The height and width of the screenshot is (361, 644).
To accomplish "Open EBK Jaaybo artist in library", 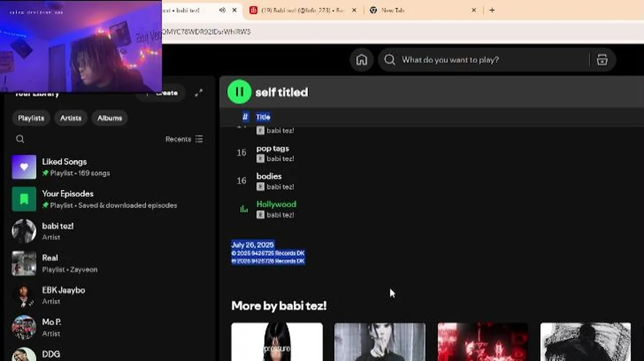I will pos(108,295).
